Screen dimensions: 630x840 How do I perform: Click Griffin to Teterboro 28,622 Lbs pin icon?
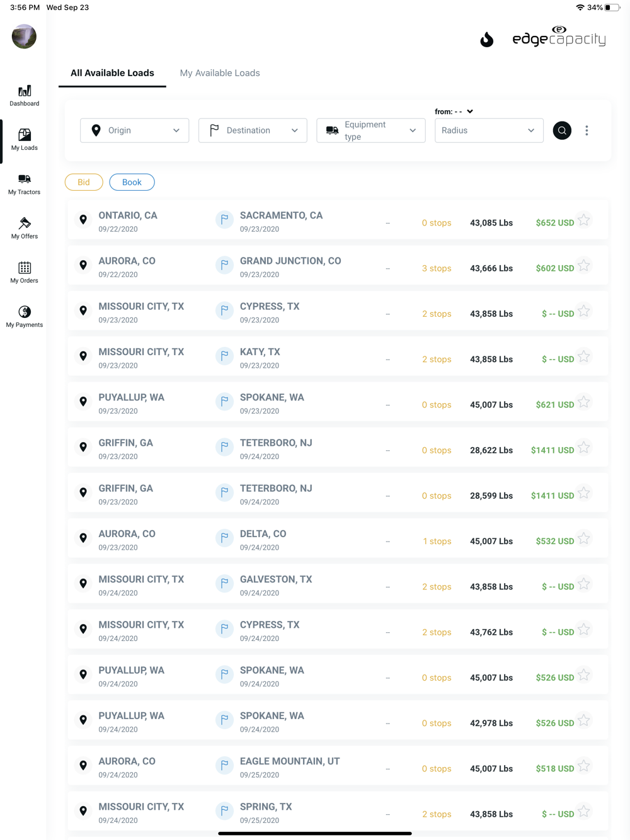click(x=83, y=447)
